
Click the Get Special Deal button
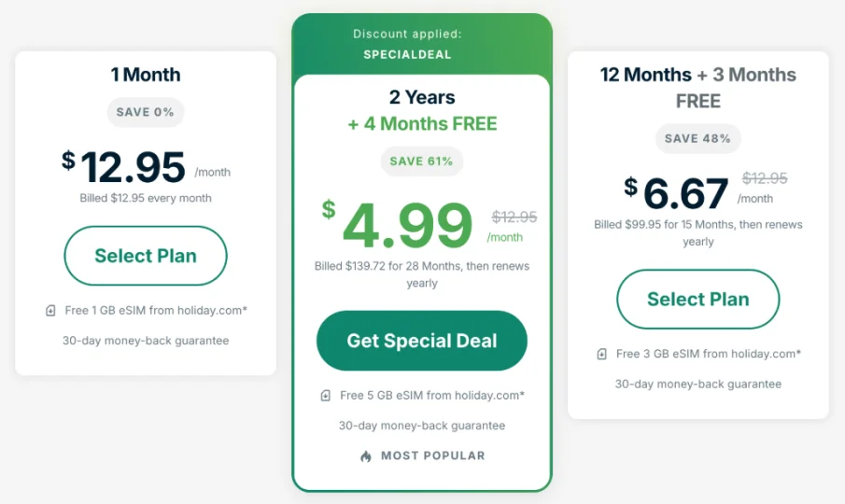(421, 341)
